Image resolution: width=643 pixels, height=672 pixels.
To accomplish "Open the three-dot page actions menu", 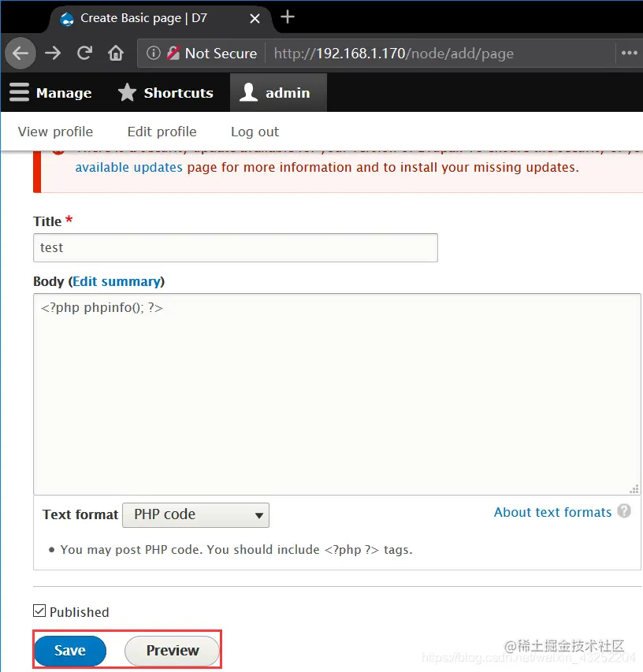I will [630, 53].
